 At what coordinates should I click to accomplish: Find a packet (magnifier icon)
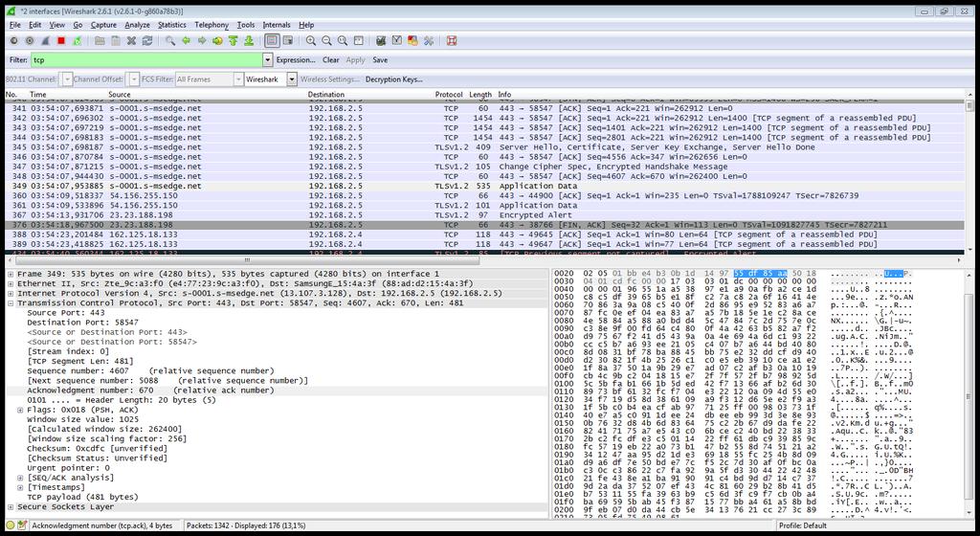pos(170,40)
